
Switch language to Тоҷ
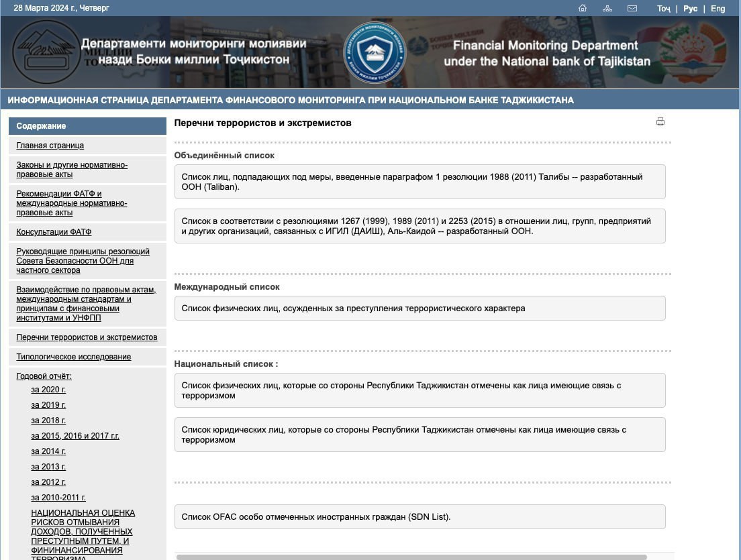coord(663,9)
